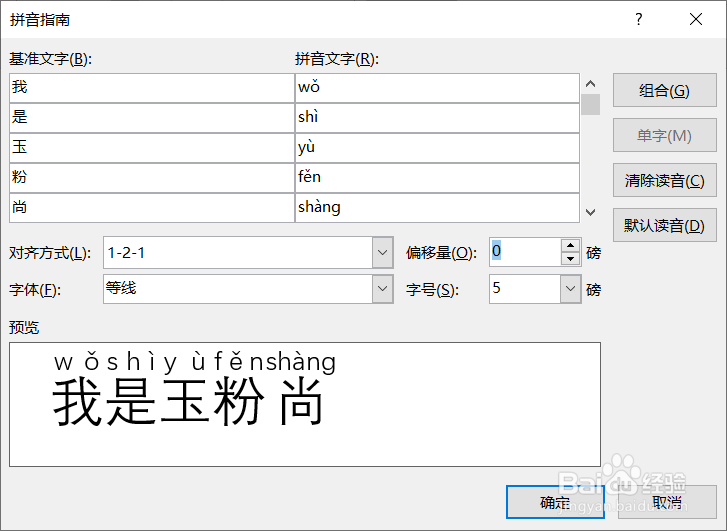This screenshot has height=531, width=727.
Task: Click the pinyin field containing wǒ
Action: pyautogui.click(x=437, y=88)
